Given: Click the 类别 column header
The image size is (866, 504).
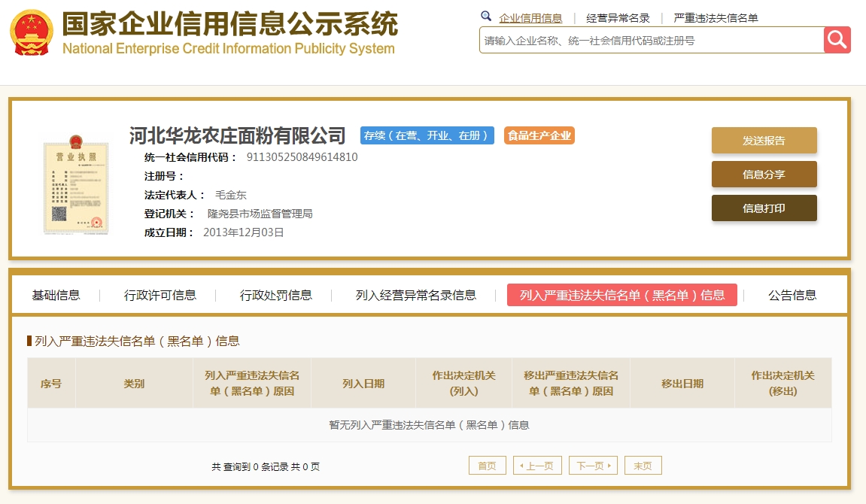Looking at the screenshot, I should (x=134, y=384).
